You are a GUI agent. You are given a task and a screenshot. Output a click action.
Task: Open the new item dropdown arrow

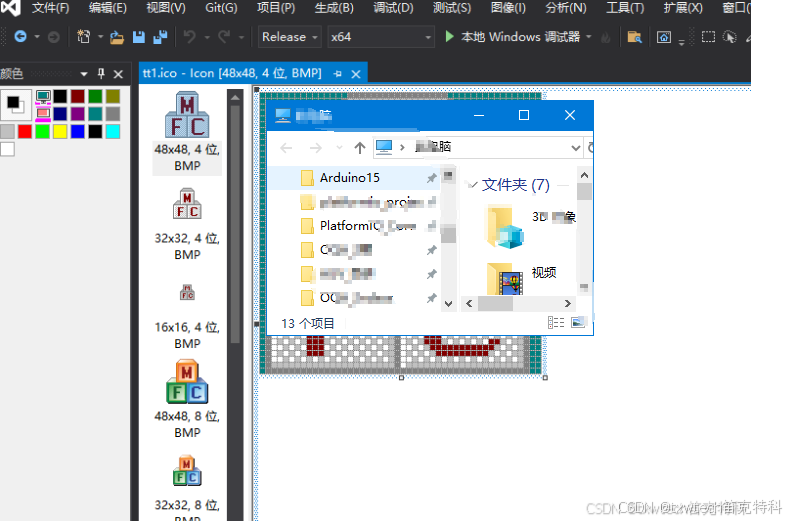point(100,37)
